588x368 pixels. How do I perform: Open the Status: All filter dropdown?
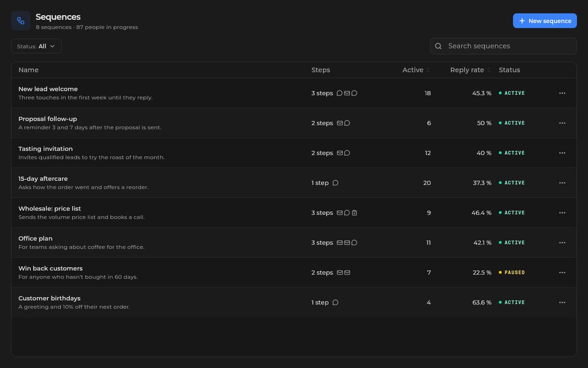(x=36, y=46)
